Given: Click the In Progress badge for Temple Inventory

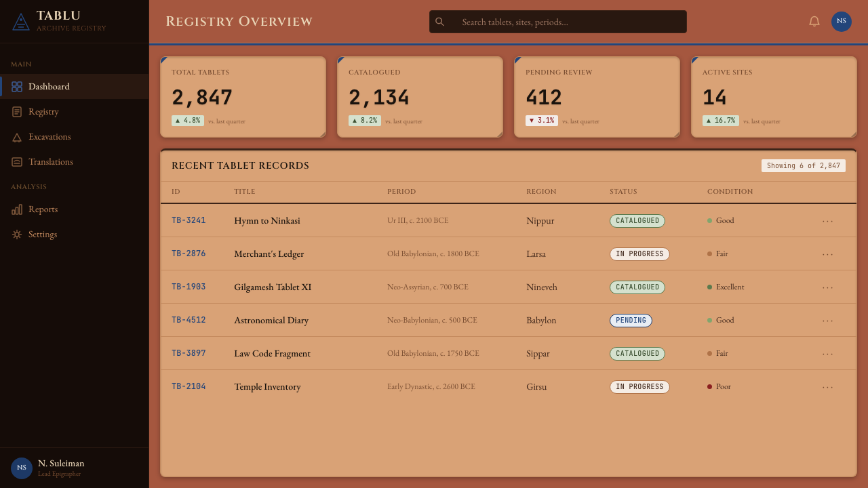Looking at the screenshot, I should (x=639, y=387).
